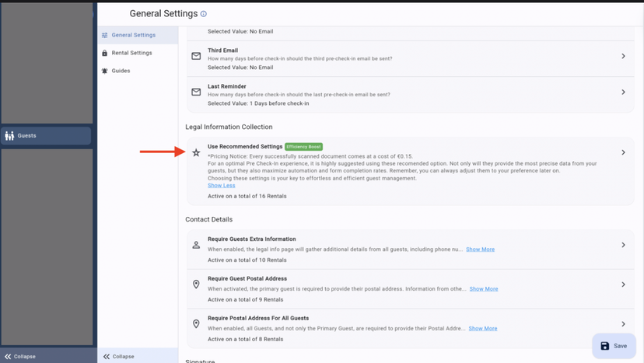Image resolution: width=644 pixels, height=363 pixels.
Task: Click the person icon for Guests Extra Information
Action: point(196,245)
